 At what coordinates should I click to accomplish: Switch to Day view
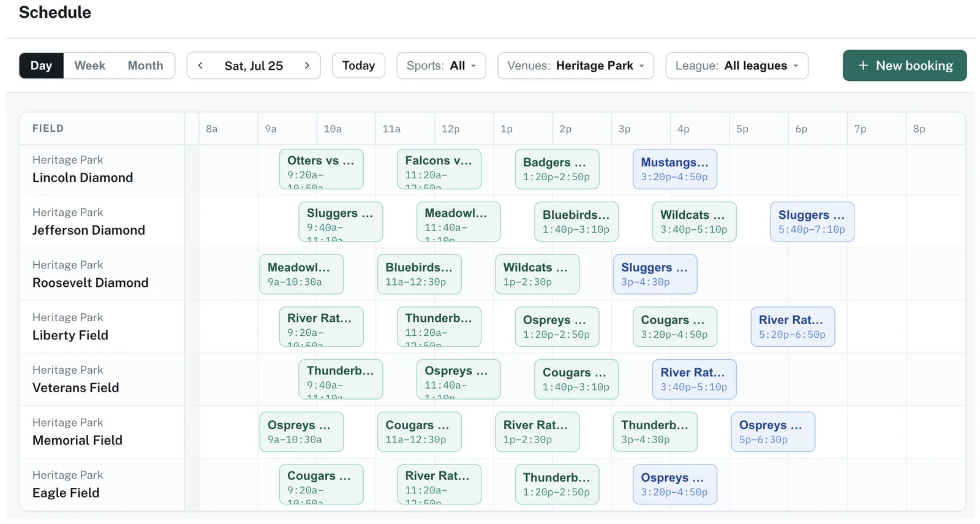coord(41,66)
